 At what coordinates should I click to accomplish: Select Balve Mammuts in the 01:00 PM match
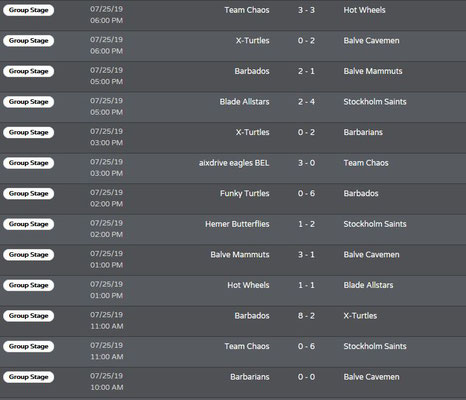click(x=240, y=255)
